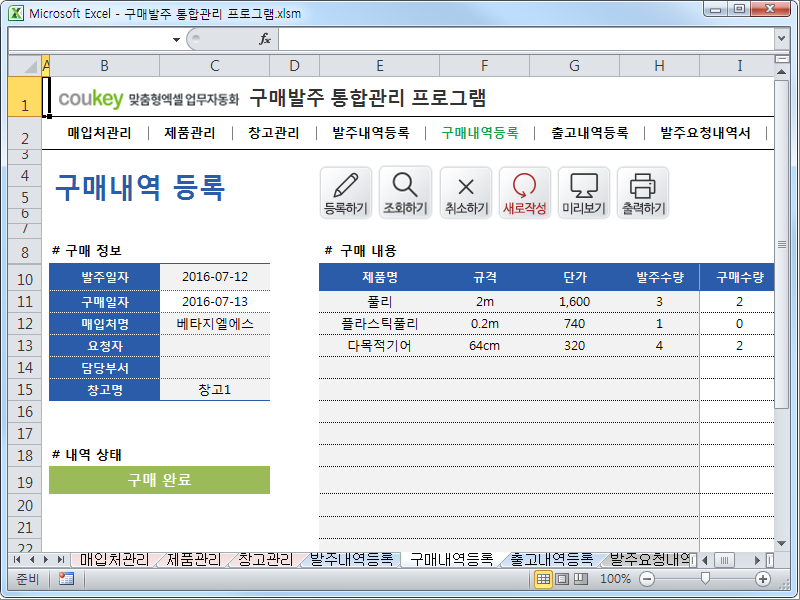Viewport: 800px width, 600px height.
Task: Go to first sheet tab arrow
Action: click(17, 560)
